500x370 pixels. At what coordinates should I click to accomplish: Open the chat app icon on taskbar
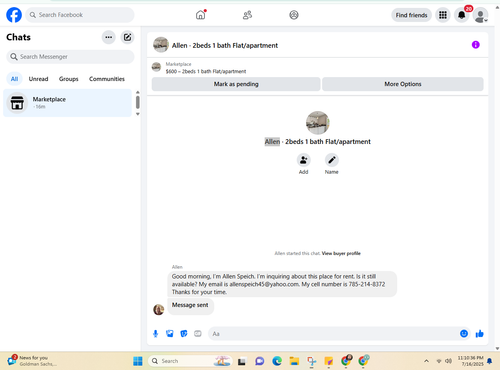click(260, 361)
